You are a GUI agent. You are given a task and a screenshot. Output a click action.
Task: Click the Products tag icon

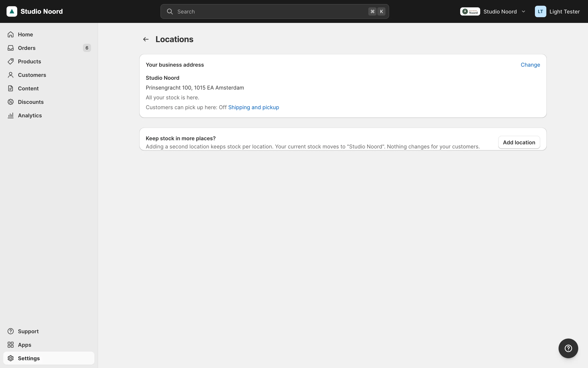click(x=10, y=61)
